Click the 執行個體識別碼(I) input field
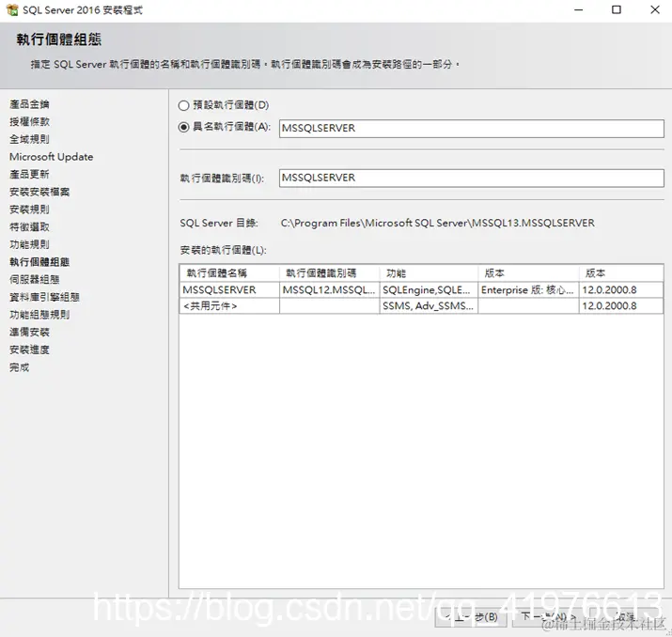 pyautogui.click(x=472, y=179)
